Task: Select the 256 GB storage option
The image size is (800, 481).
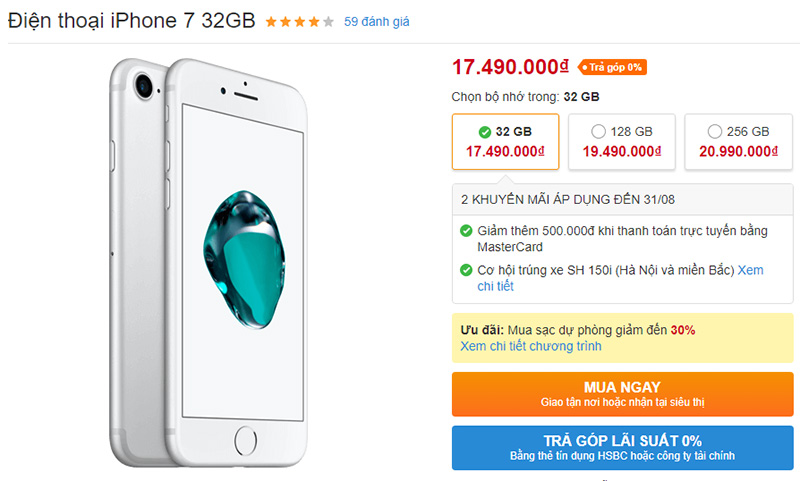Action: tap(738, 141)
